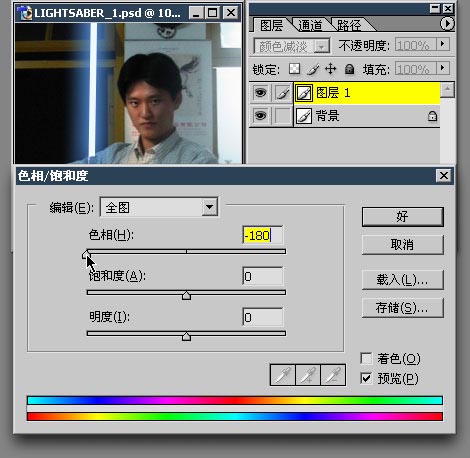Image resolution: width=470 pixels, height=458 pixels.
Task: Select the subtract-from-sample eyedropper (minus)
Action: [x=333, y=375]
